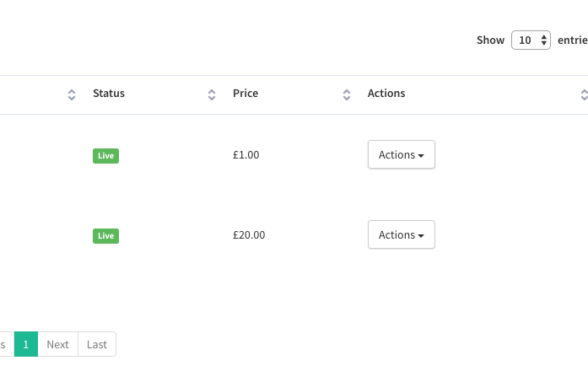Click the partially visible Previous pagination button
The image size is (588, 382).
[6, 344]
